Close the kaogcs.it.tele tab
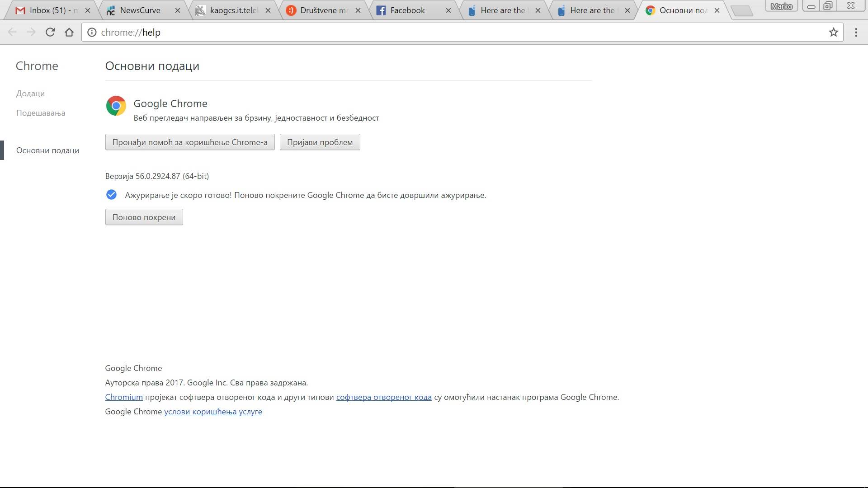 [x=268, y=10]
